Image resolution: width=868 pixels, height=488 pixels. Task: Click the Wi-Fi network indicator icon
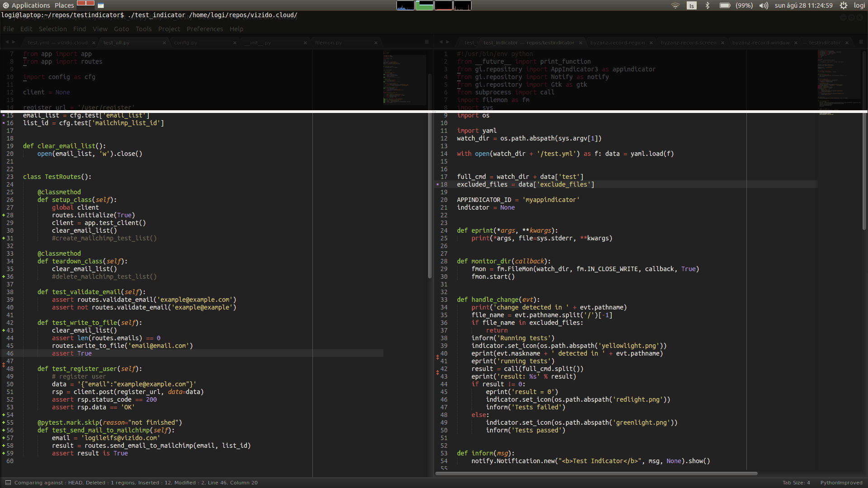click(x=675, y=5)
